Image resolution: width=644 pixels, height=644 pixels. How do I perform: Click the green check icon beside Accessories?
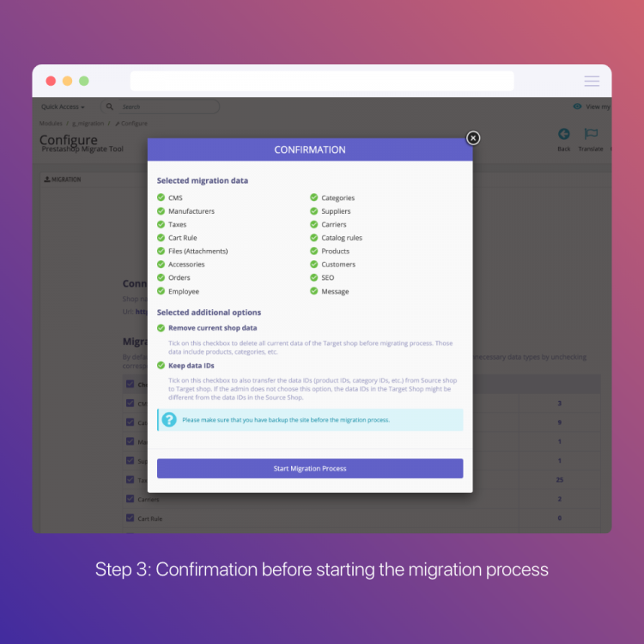tap(161, 264)
